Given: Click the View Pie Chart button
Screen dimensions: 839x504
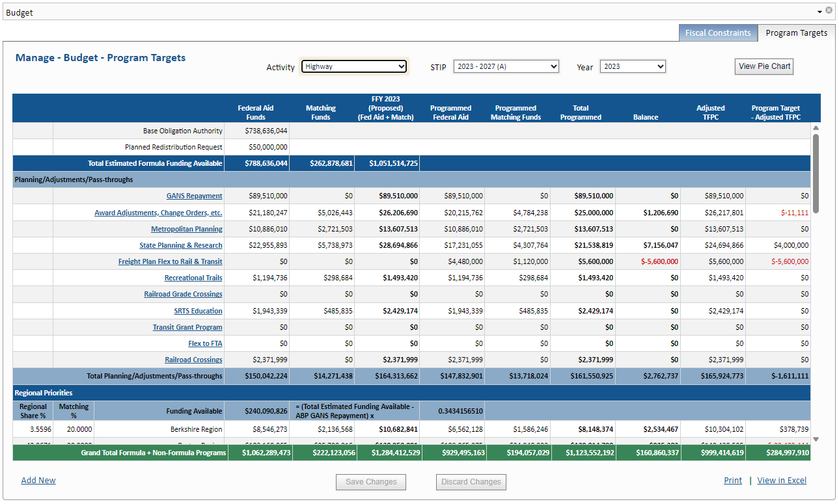Looking at the screenshot, I should [763, 66].
